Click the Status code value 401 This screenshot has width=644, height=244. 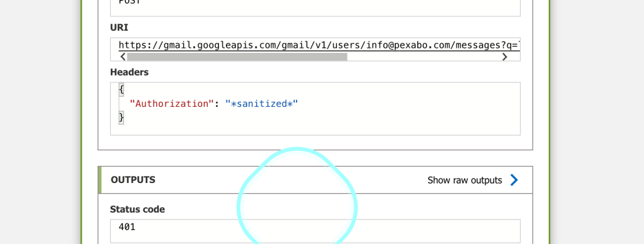(127, 227)
